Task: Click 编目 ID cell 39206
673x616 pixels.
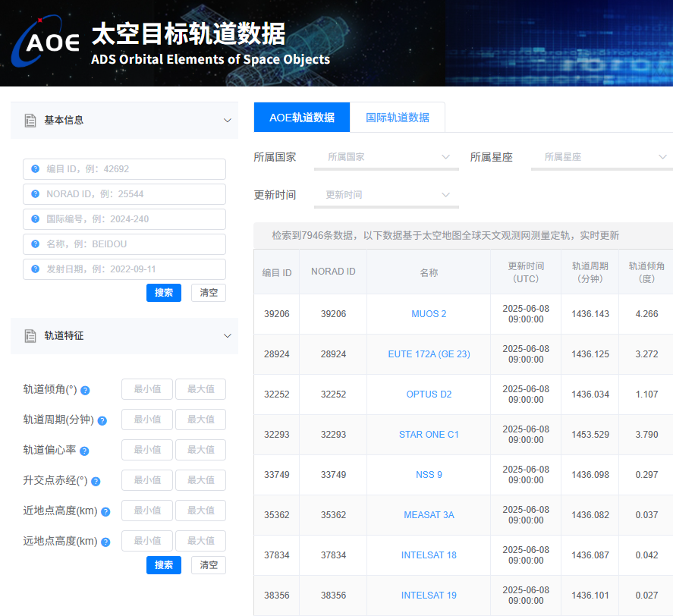Action: click(x=277, y=314)
